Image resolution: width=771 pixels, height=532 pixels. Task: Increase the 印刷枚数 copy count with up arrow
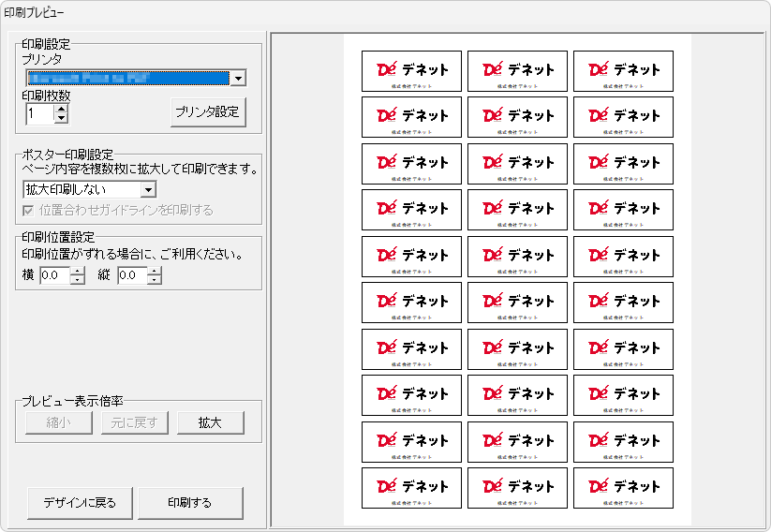click(61, 110)
